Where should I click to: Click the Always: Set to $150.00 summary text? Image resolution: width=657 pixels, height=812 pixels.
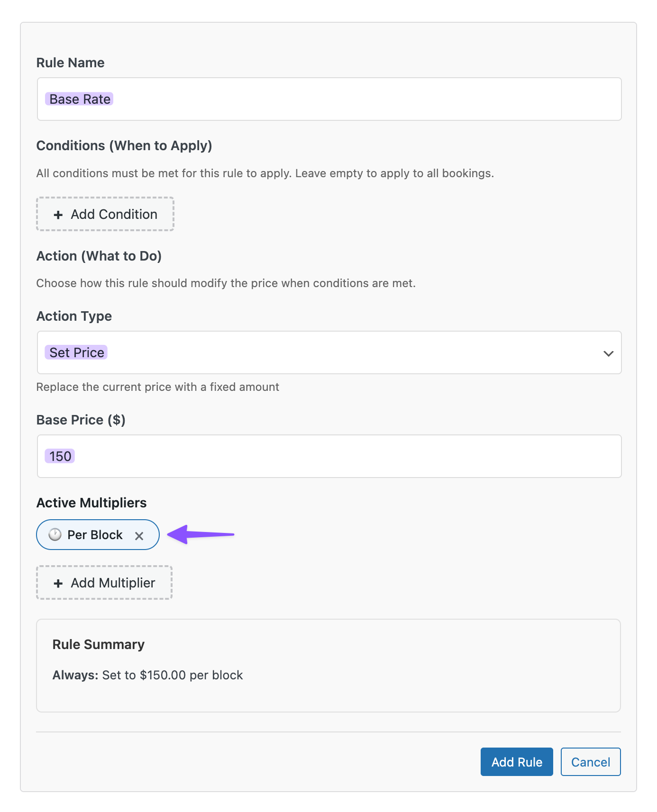click(147, 675)
